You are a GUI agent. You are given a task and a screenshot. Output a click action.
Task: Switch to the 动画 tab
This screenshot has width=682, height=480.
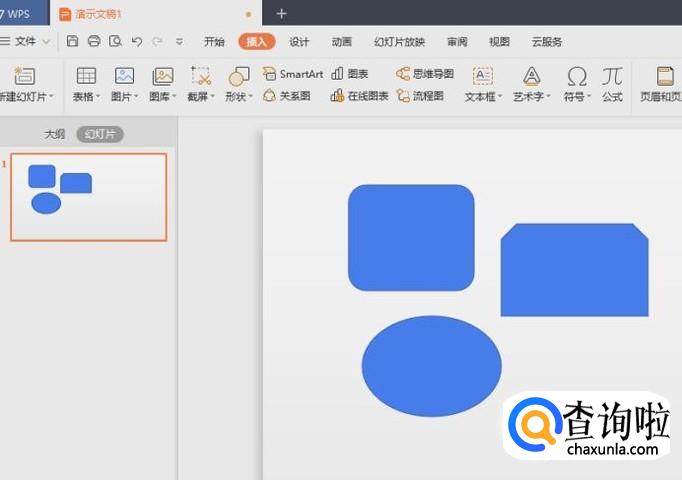click(x=341, y=42)
